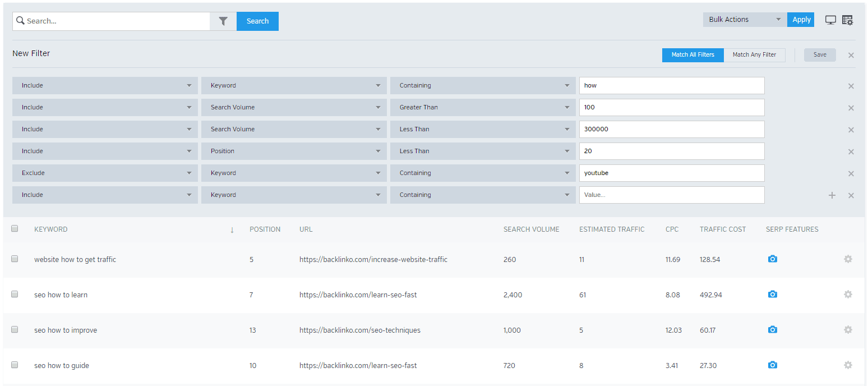Click the blue sort arrow in Keyword column
This screenshot has height=386, width=868.
tap(232, 229)
